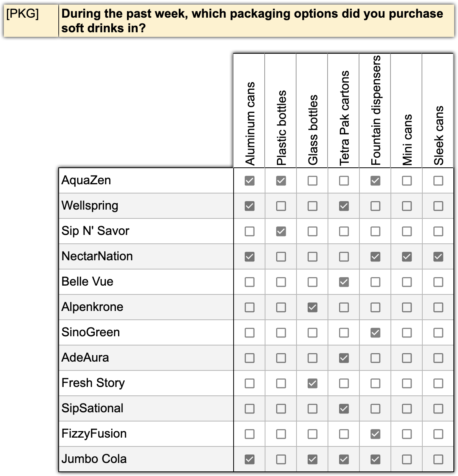Uncheck Mini cans for NectarNation
Screen dimensions: 458x476
(407, 256)
